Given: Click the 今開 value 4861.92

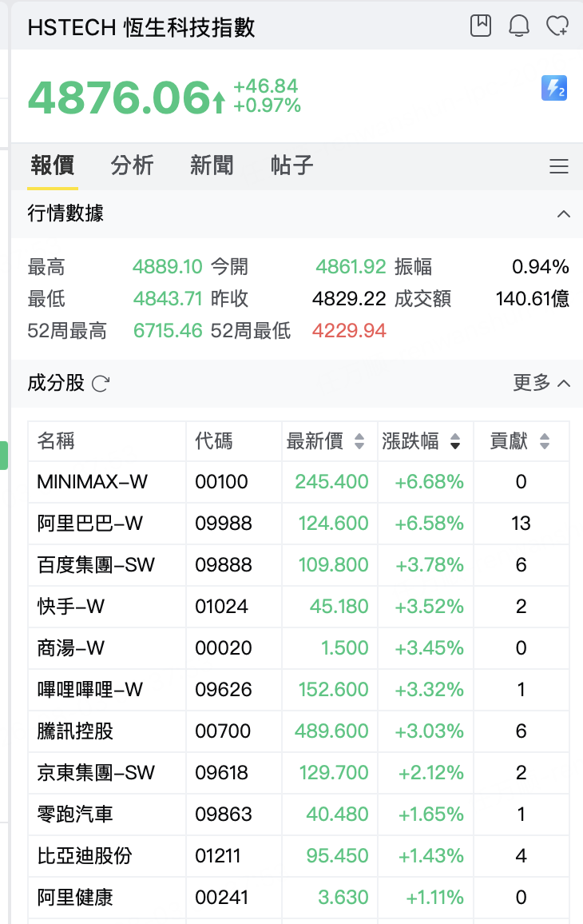Looking at the screenshot, I should [351, 267].
